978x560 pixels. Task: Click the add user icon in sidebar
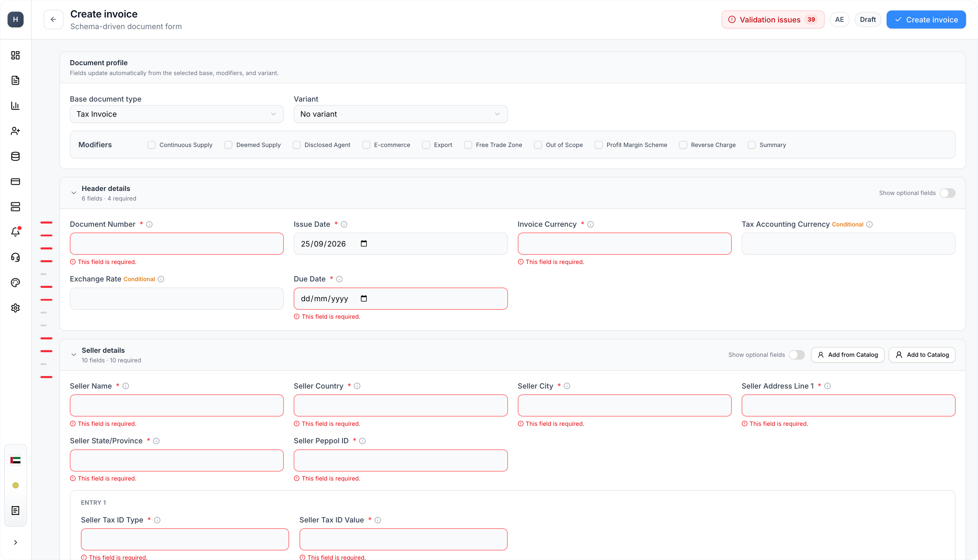[x=15, y=131]
